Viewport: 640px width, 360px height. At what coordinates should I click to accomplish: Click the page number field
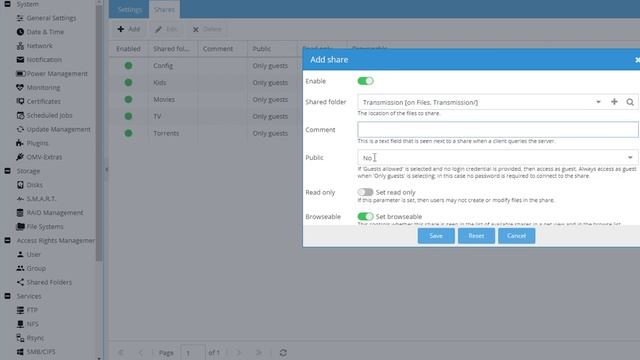pos(192,352)
